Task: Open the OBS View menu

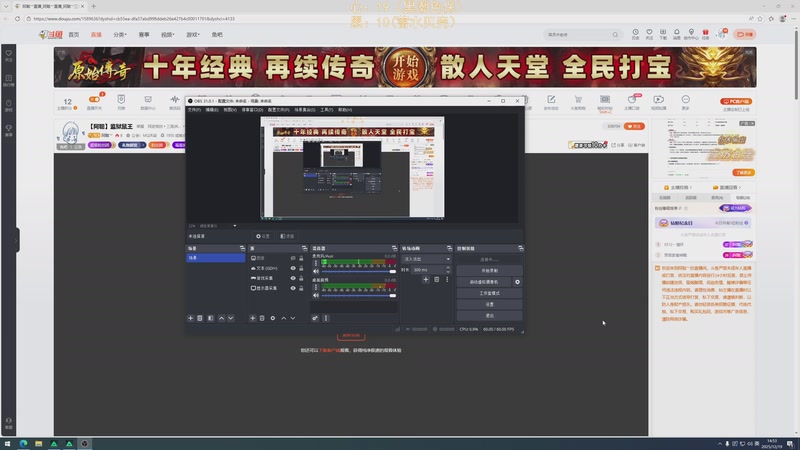Action: point(230,110)
